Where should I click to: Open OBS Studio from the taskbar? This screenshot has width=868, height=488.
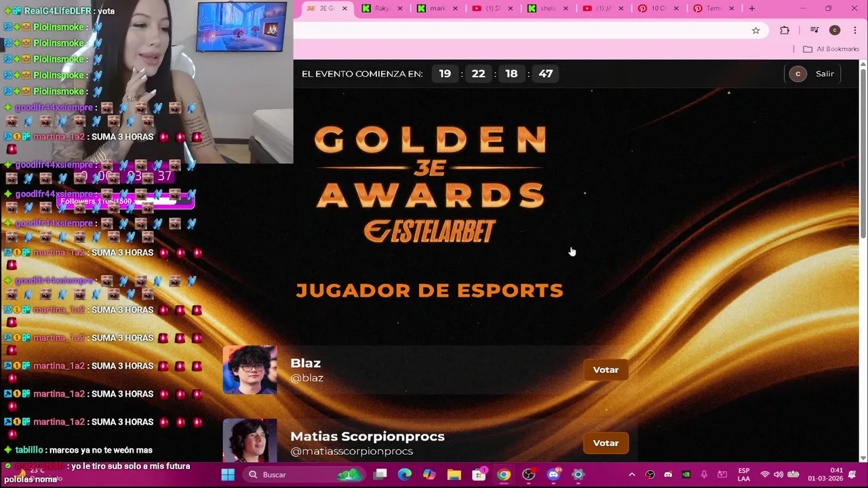click(528, 474)
